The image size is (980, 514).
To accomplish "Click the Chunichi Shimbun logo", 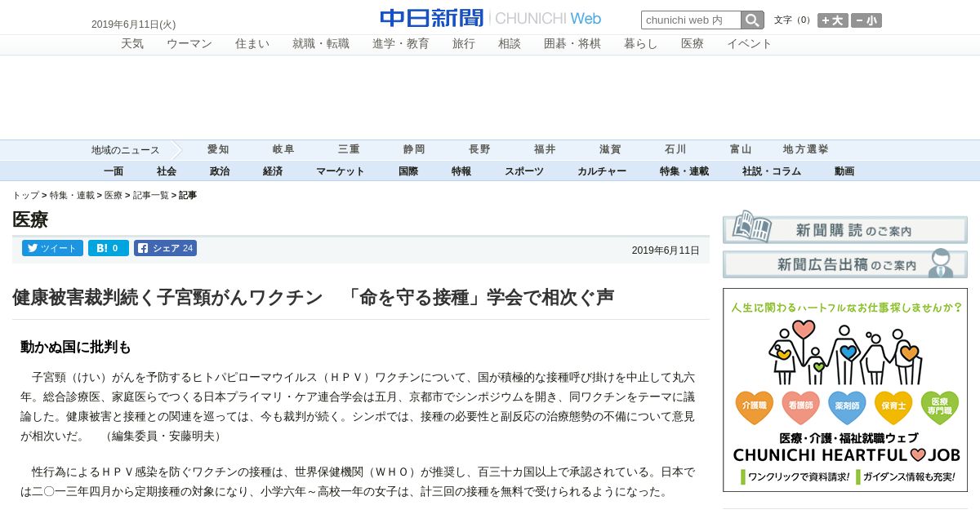I will (490, 18).
